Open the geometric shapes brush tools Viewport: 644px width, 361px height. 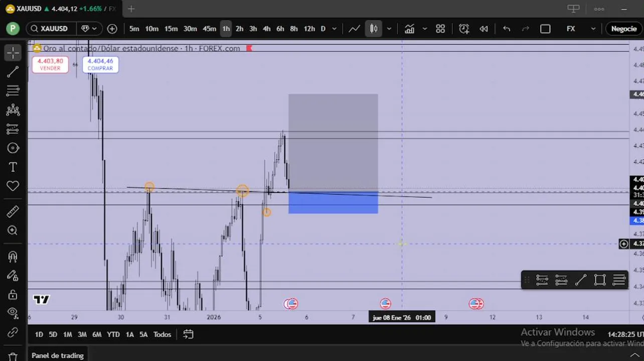click(x=13, y=148)
